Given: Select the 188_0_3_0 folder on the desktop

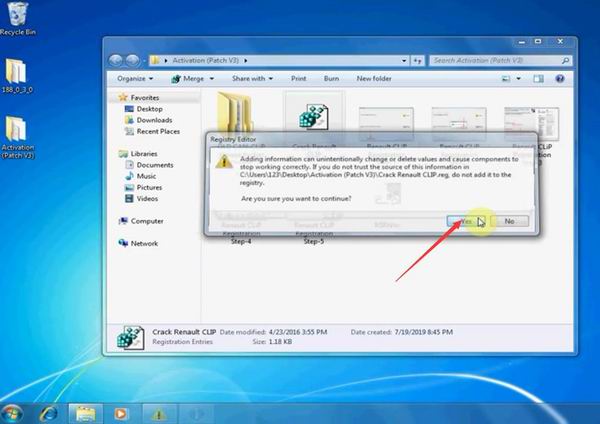Looking at the screenshot, I should coord(15,75).
